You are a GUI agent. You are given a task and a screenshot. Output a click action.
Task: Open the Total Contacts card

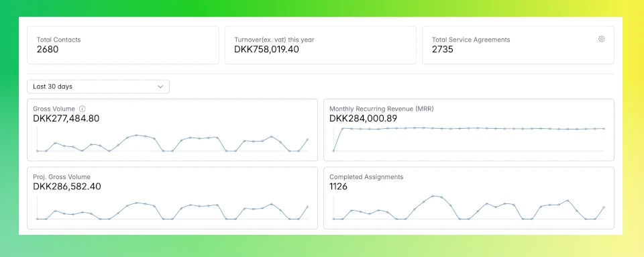(123, 45)
